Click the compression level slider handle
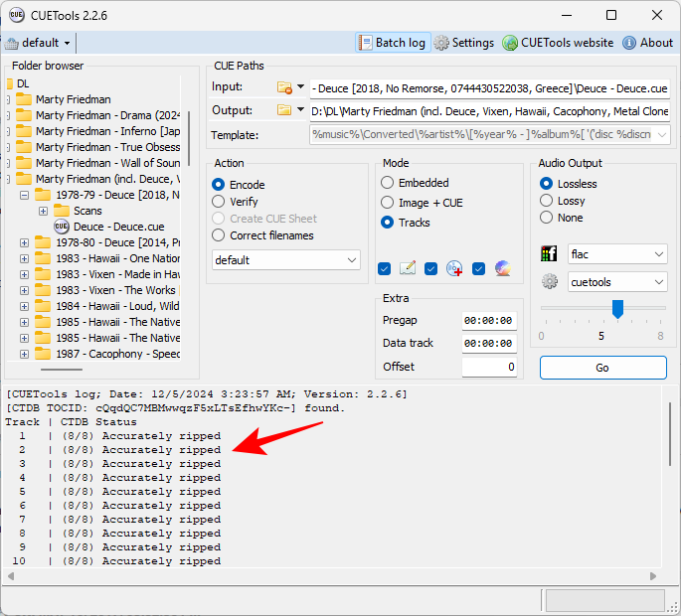 (617, 309)
